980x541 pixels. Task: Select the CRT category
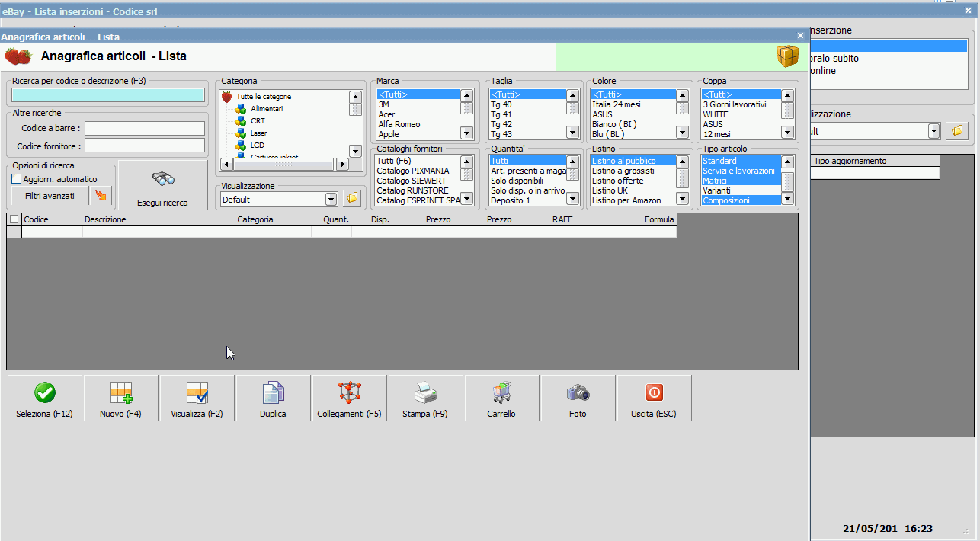click(258, 121)
